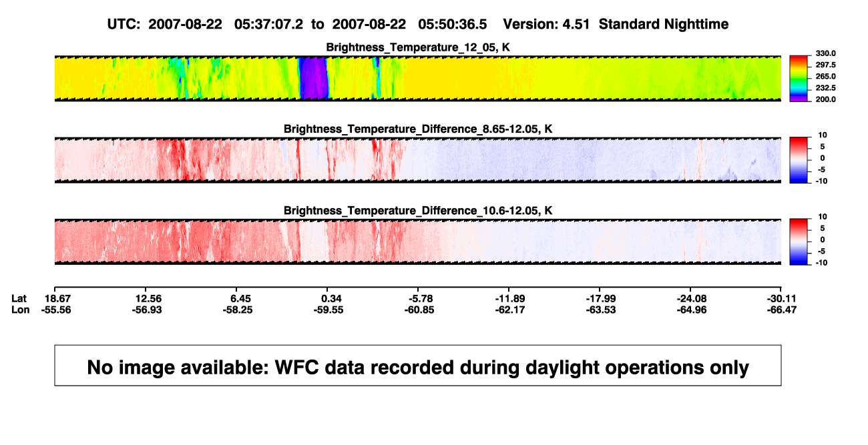Click the 10.6-12.05 difference swath image
The image size is (868, 445).
(x=418, y=242)
